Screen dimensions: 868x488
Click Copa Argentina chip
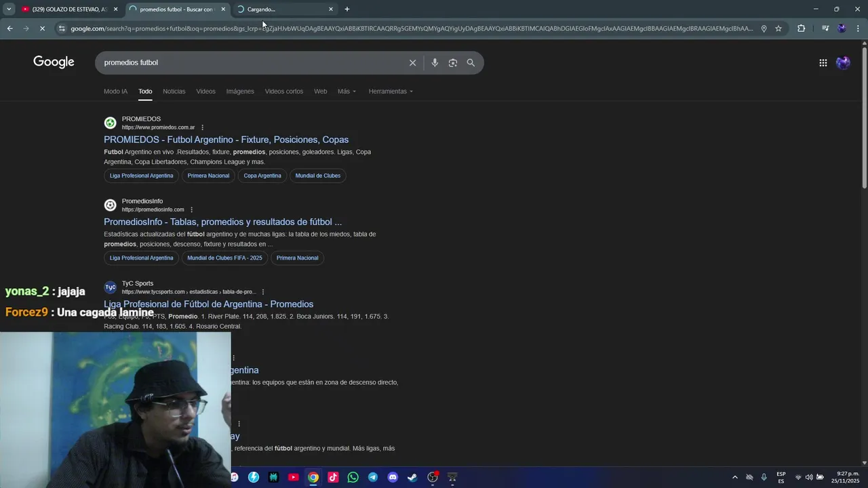pyautogui.click(x=262, y=176)
